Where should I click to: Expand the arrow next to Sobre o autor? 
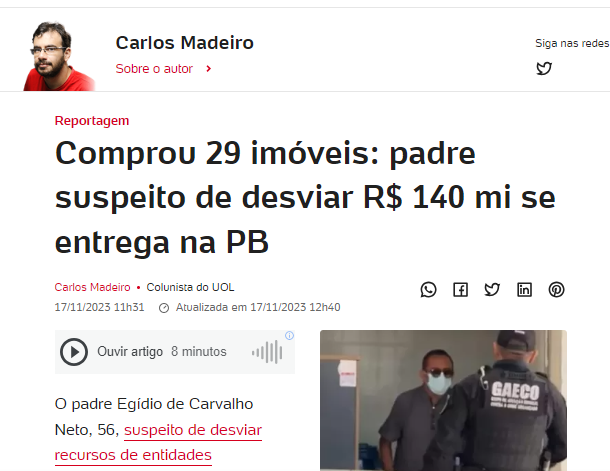point(209,69)
